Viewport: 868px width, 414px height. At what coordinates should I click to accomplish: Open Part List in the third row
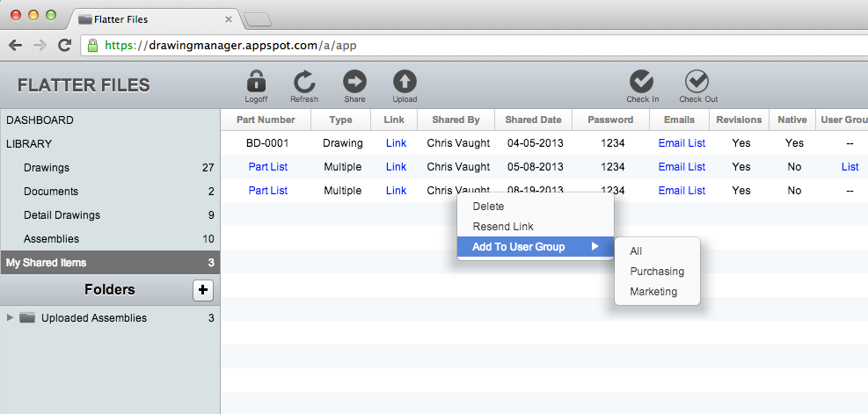coord(268,191)
